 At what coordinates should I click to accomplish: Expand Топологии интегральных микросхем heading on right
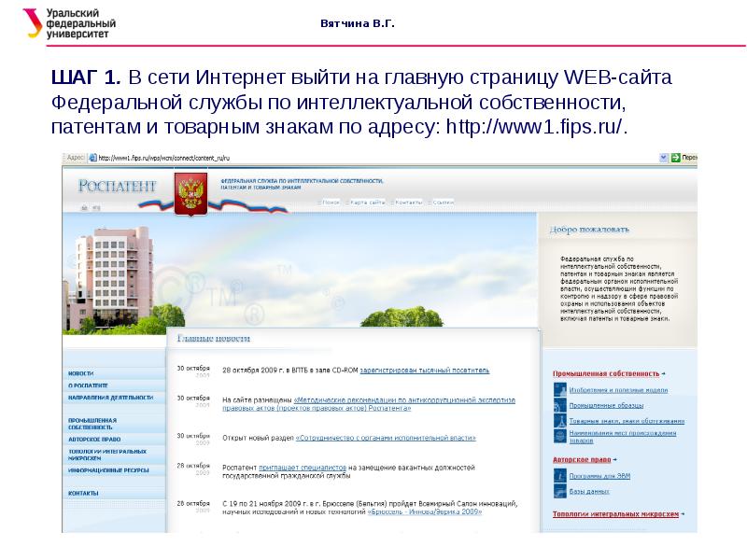(618, 513)
